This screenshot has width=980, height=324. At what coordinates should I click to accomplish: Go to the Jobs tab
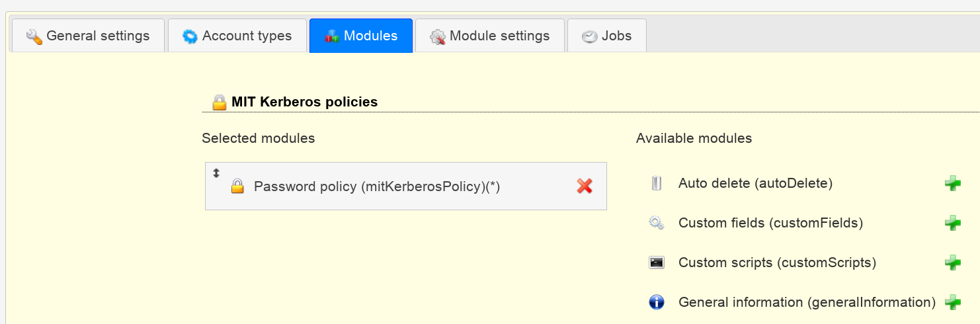[x=607, y=36]
